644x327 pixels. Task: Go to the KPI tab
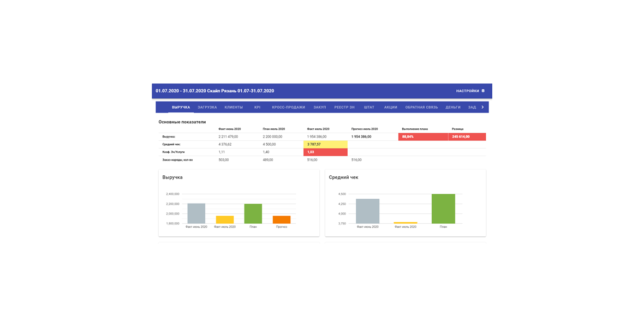coord(257,107)
